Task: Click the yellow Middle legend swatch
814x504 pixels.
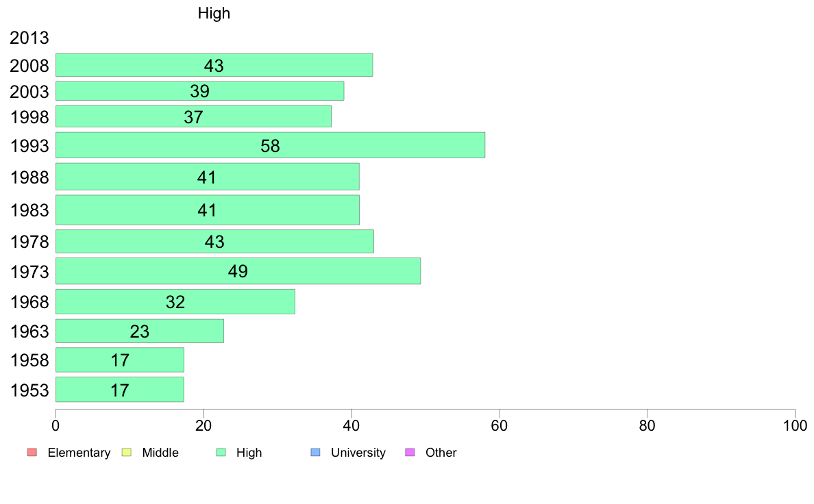Action: coord(126,453)
